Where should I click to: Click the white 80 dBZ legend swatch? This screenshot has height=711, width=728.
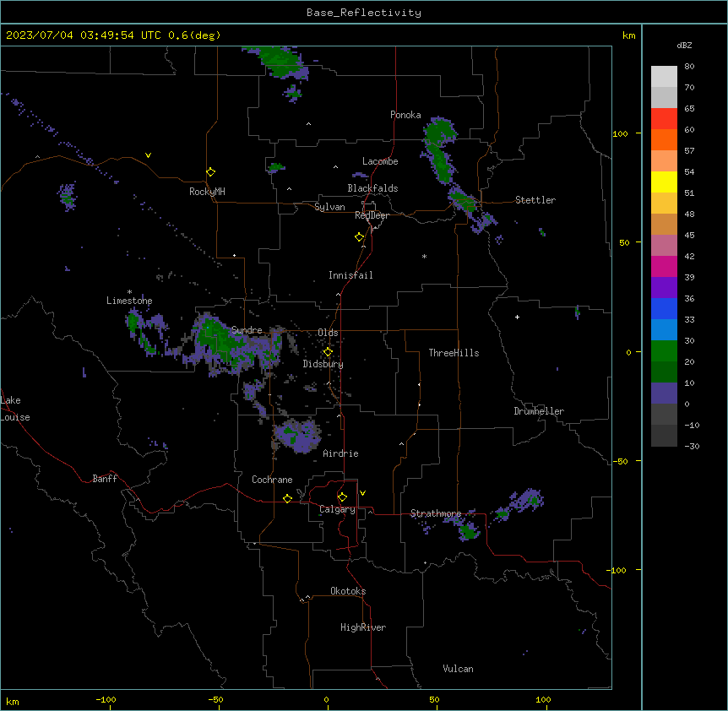(x=664, y=77)
